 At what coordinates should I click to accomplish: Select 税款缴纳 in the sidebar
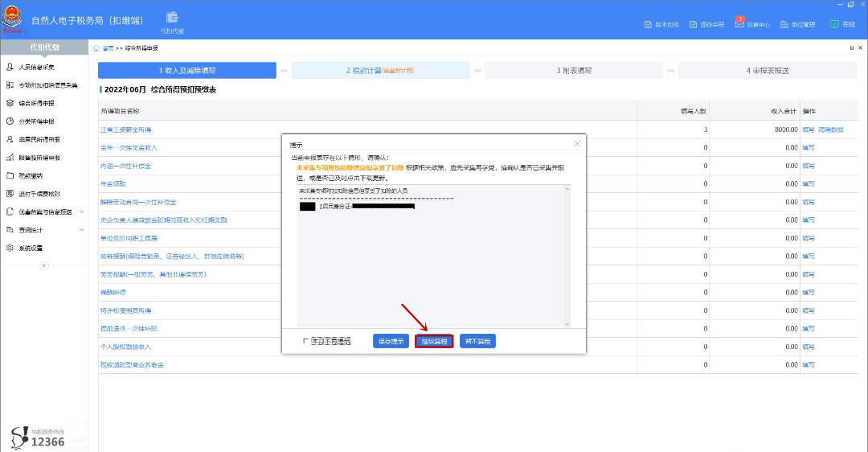pos(31,175)
